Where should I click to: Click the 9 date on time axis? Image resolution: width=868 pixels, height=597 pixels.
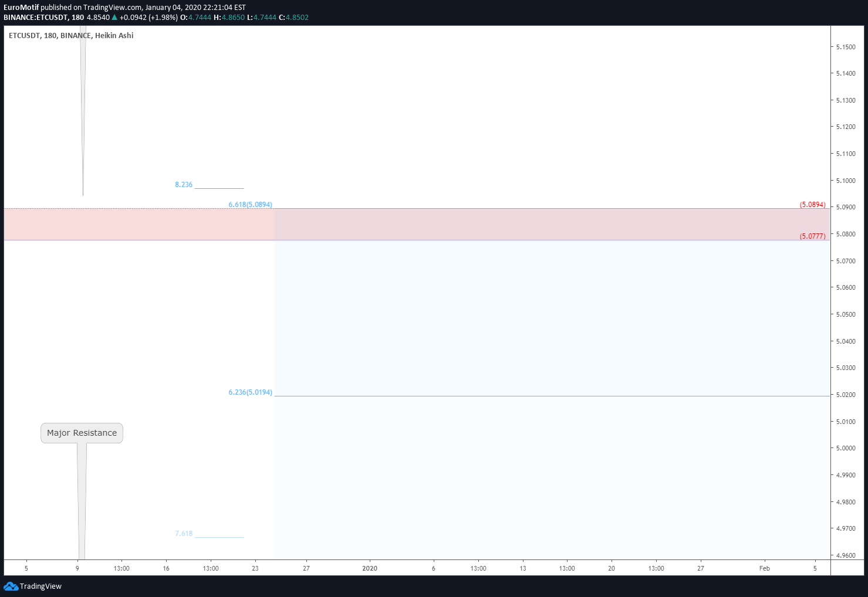[77, 568]
